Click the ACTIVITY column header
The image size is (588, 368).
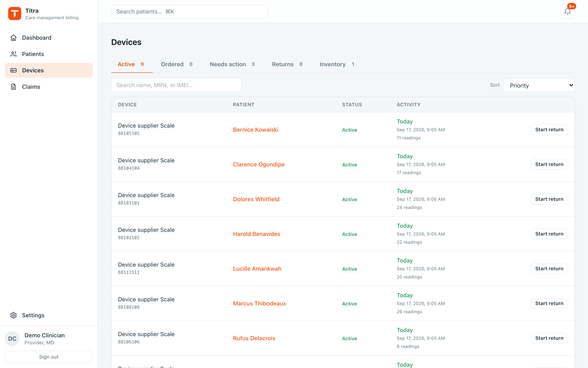409,105
